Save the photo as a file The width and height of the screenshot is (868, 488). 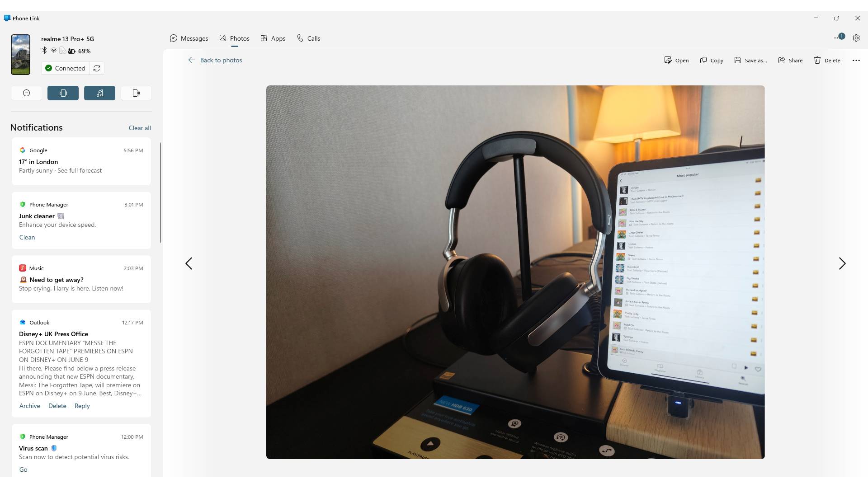[750, 60]
